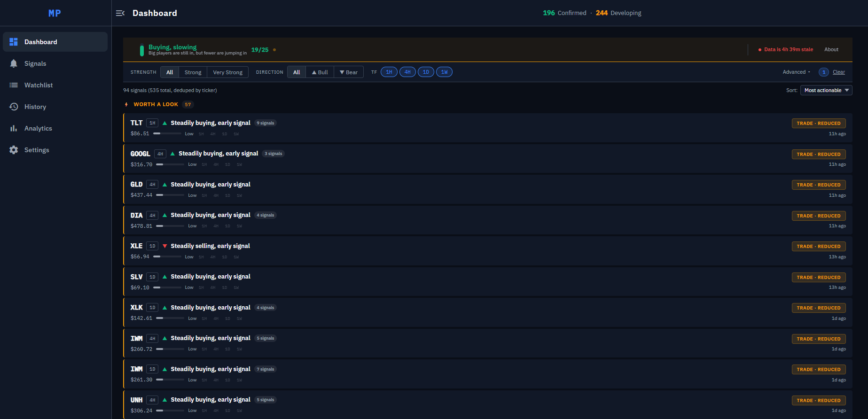
Task: Click DIA price $478.81
Action: (x=141, y=226)
